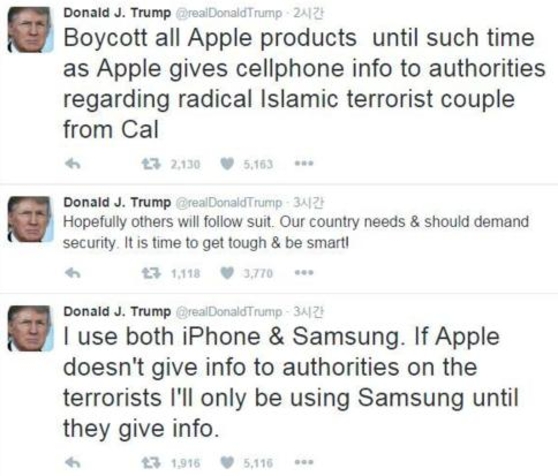Image resolution: width=558 pixels, height=476 pixels.
Task: Open the 3시간 timestamp on the last tweet
Action: point(308,312)
